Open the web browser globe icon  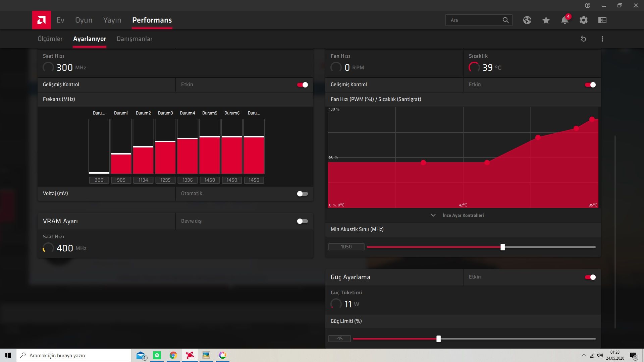(x=527, y=20)
